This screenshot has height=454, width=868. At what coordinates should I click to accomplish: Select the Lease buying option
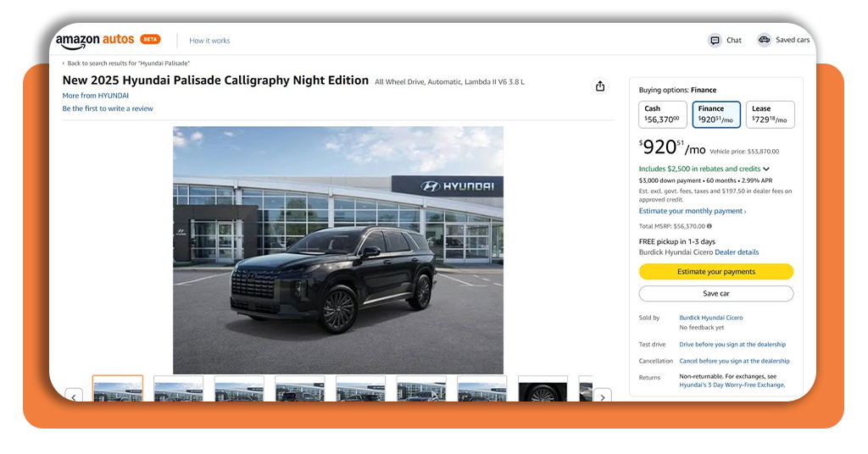(770, 114)
